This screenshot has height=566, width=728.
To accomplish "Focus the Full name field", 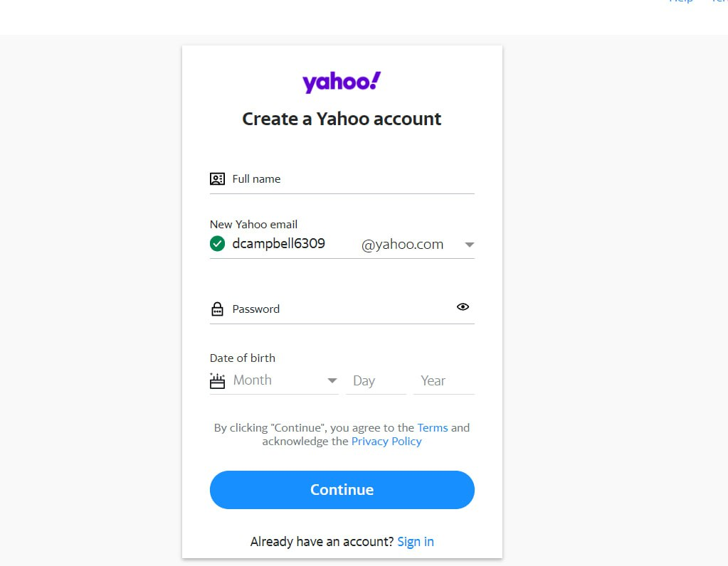I will coord(349,179).
